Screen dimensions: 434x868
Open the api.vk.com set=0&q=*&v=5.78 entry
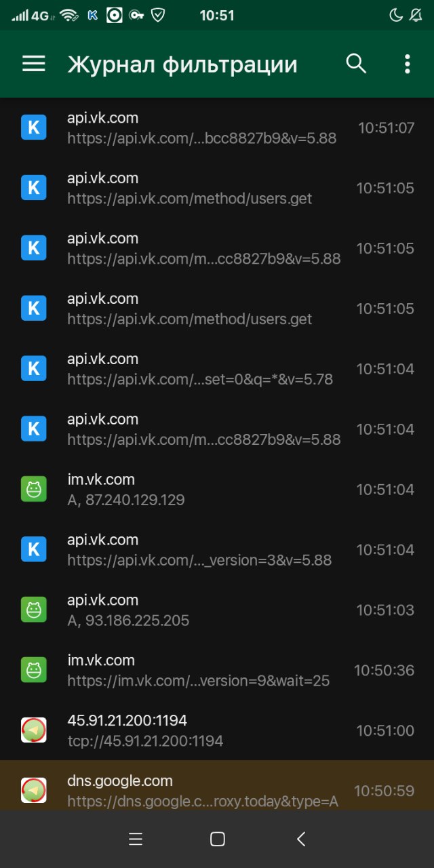coord(217,369)
